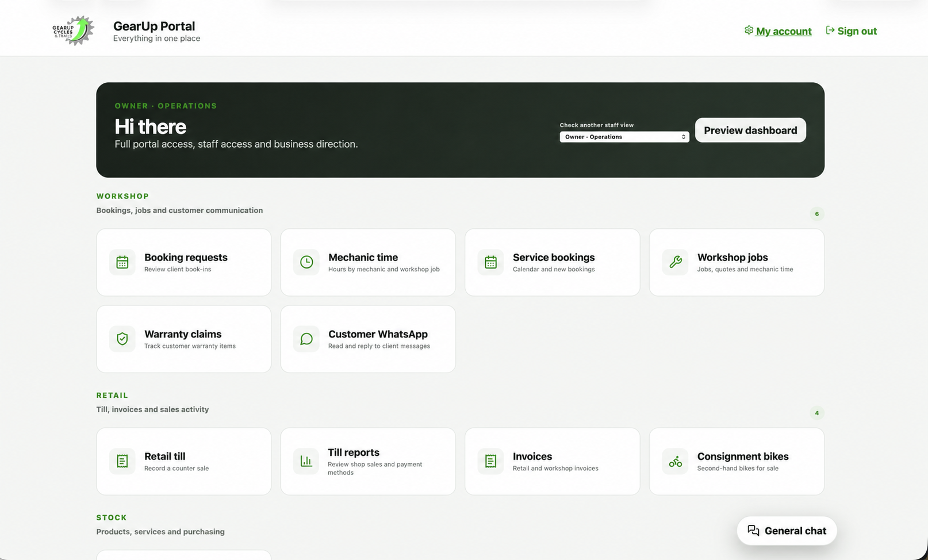
Task: Open the Service bookings card
Action: pos(553,262)
